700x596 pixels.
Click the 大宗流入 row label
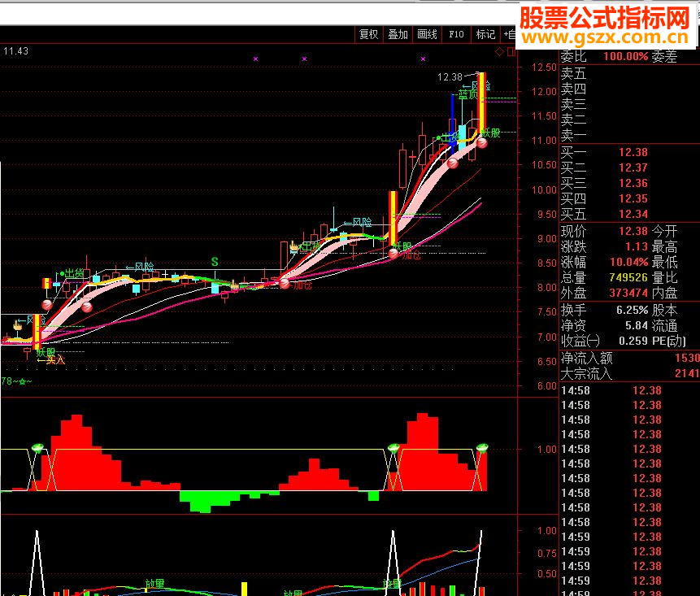(x=587, y=374)
